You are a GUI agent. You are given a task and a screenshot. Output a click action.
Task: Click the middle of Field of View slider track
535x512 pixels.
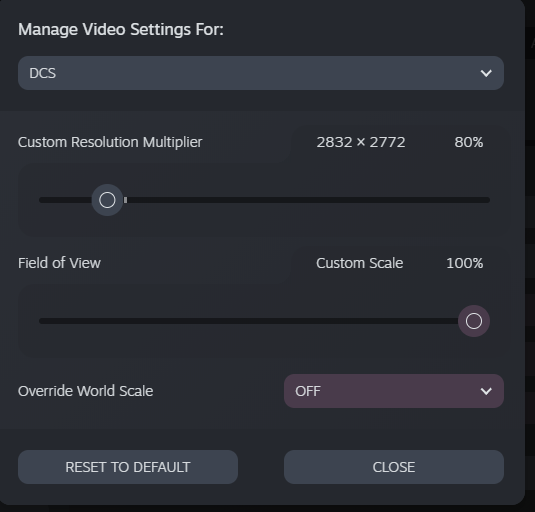coord(248,321)
